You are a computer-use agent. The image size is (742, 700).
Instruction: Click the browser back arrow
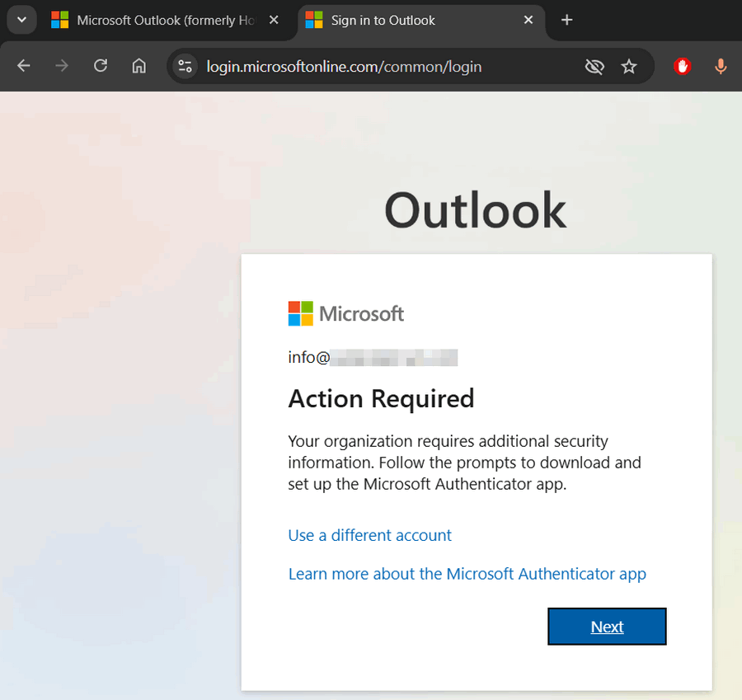click(23, 66)
